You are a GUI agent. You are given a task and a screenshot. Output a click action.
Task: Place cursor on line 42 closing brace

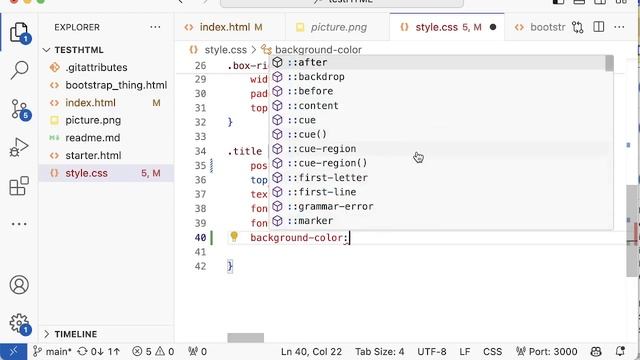(230, 266)
